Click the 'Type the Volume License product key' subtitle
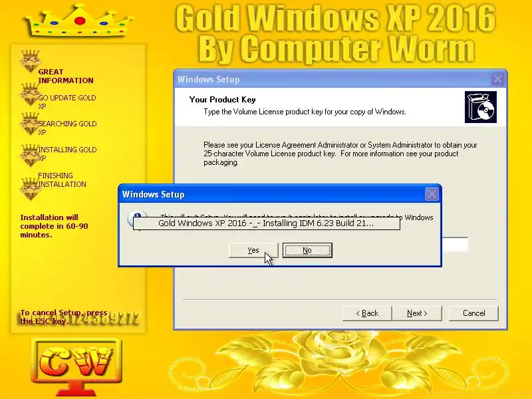 click(x=305, y=112)
